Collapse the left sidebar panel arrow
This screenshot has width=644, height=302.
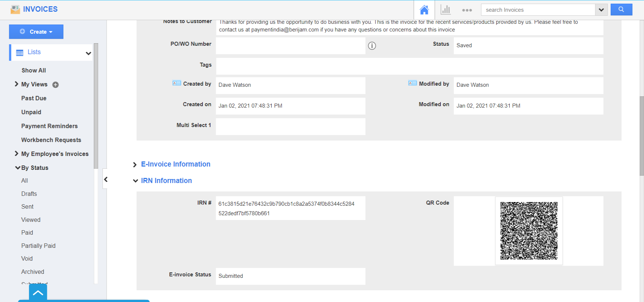105,179
